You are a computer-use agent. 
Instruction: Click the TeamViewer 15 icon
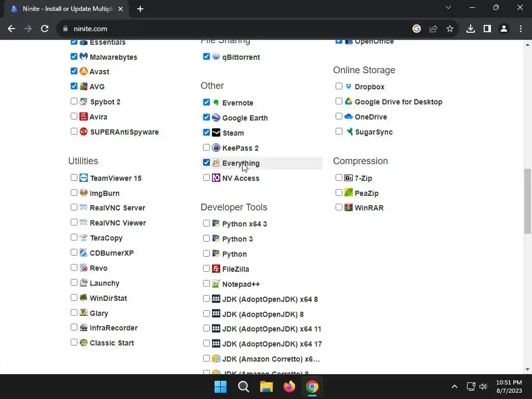coord(84,178)
